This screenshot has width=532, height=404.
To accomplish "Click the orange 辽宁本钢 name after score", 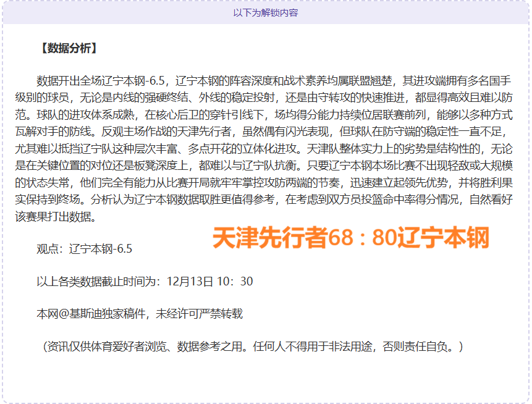I will click(443, 238).
